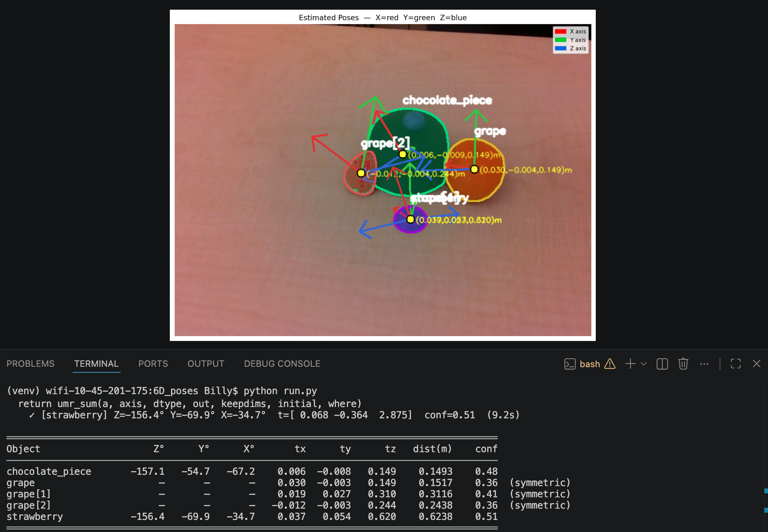Open the PROBLEMS panel tab
The image size is (768, 532).
point(30,364)
